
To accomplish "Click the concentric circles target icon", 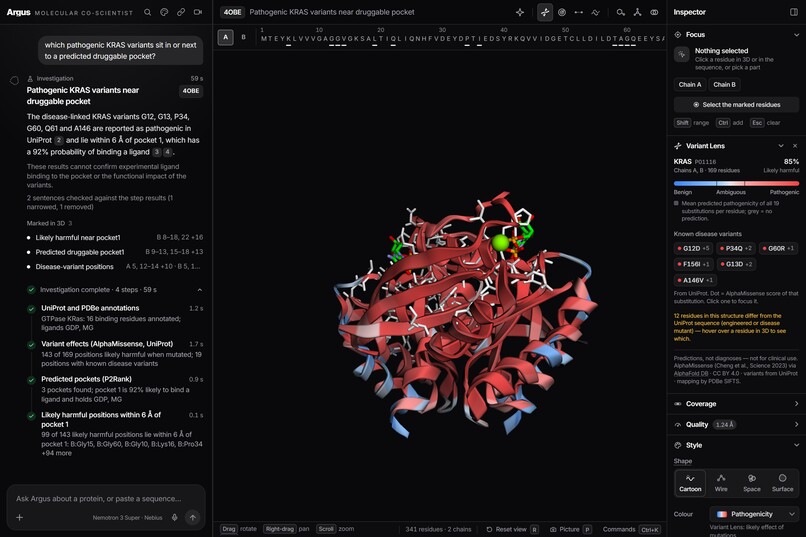I will pyautogui.click(x=562, y=12).
